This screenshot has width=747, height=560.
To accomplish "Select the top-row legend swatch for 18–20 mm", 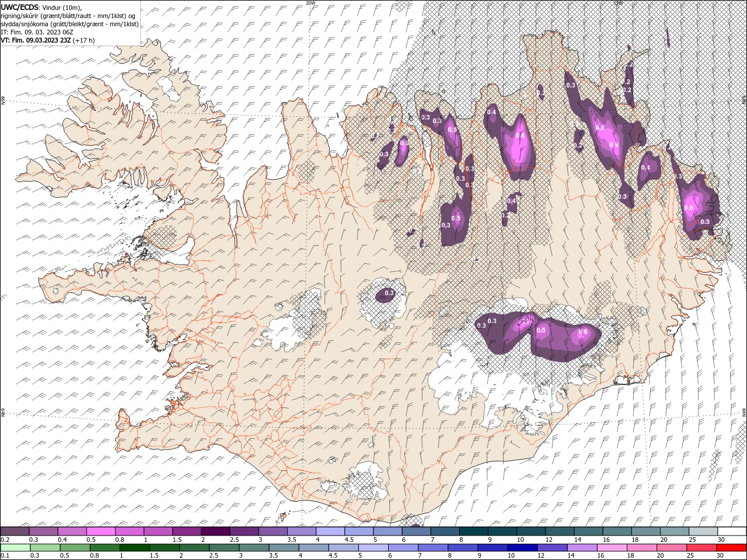I will tap(645, 531).
